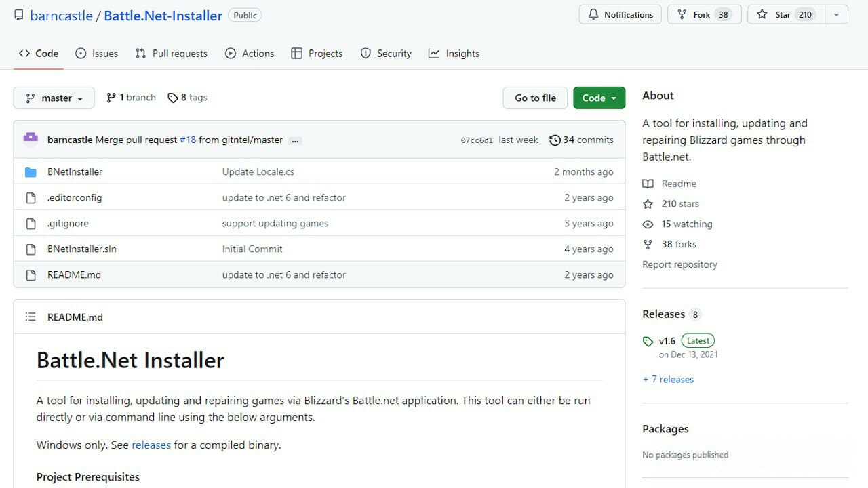Open the .gitignore file
Image resolution: width=868 pixels, height=488 pixels.
68,224
